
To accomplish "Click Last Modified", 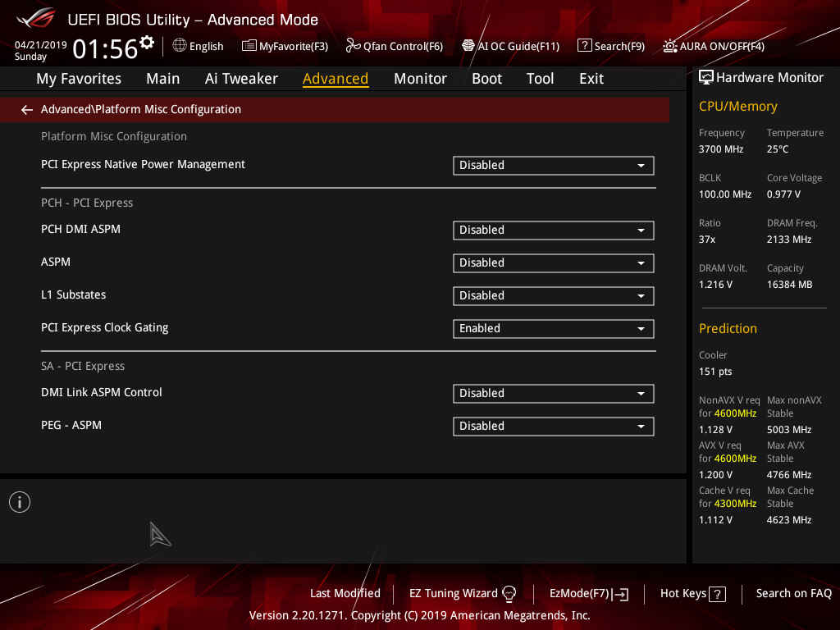I will [x=345, y=594].
